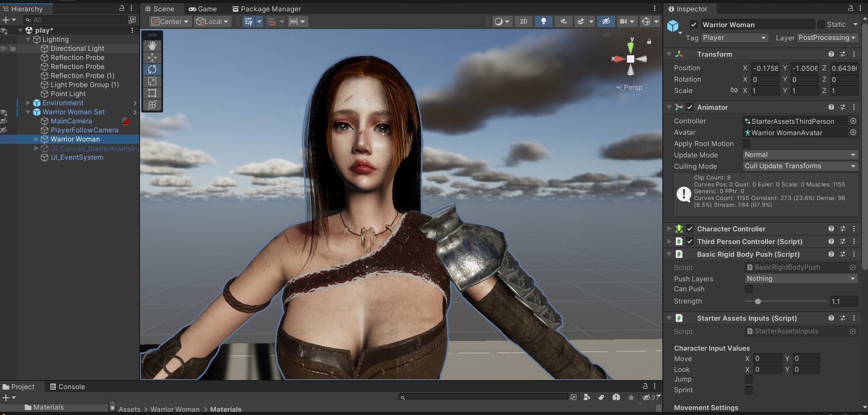Toggle Character Controller enabled checkbox
The image size is (868, 415).
click(x=690, y=229)
